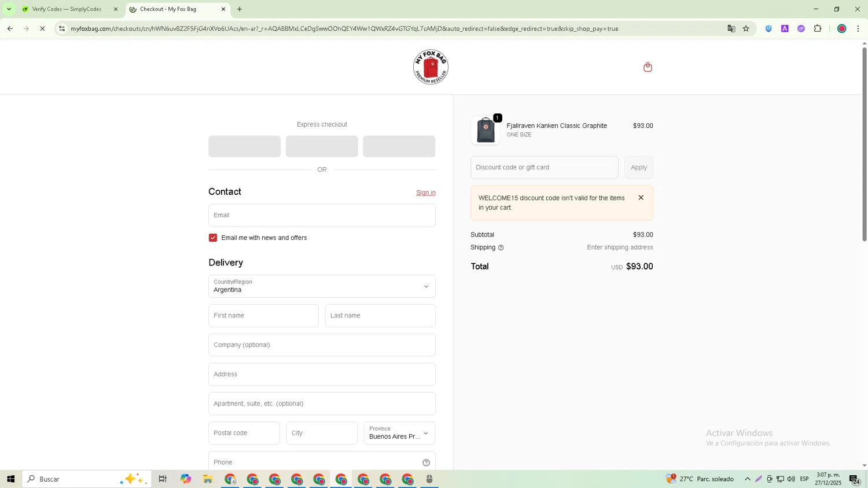Image resolution: width=868 pixels, height=488 pixels.
Task: Open Windows Task View
Action: pyautogui.click(x=163, y=479)
